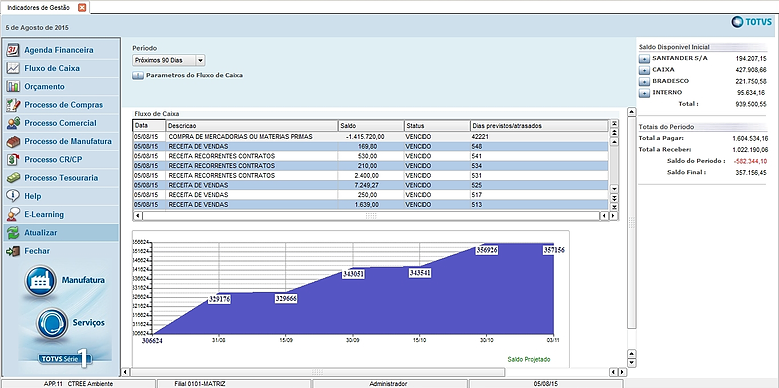Viewport: 779px width, 388px height.
Task: Expand the CAIXA account
Action: click(x=644, y=71)
